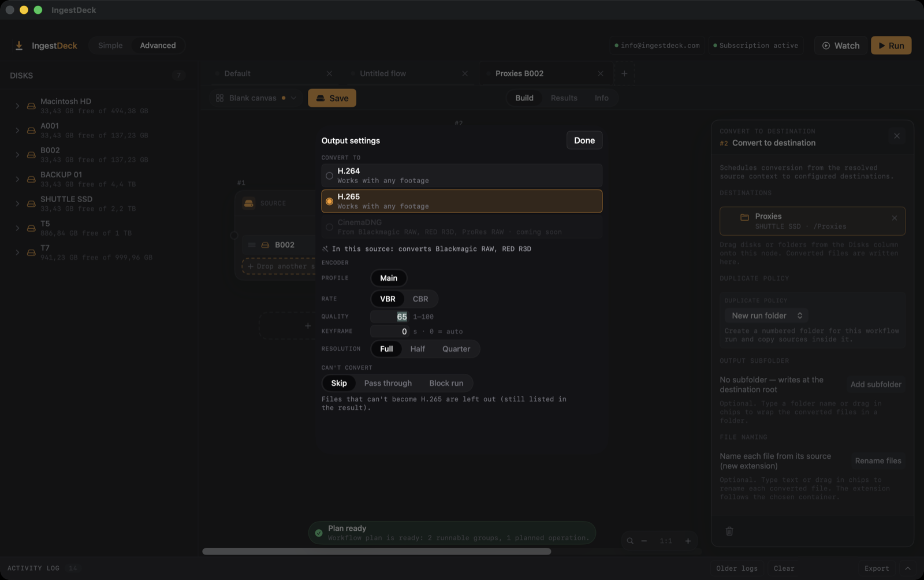Close the Convert to destination panel
The width and height of the screenshot is (924, 580).
tap(897, 136)
